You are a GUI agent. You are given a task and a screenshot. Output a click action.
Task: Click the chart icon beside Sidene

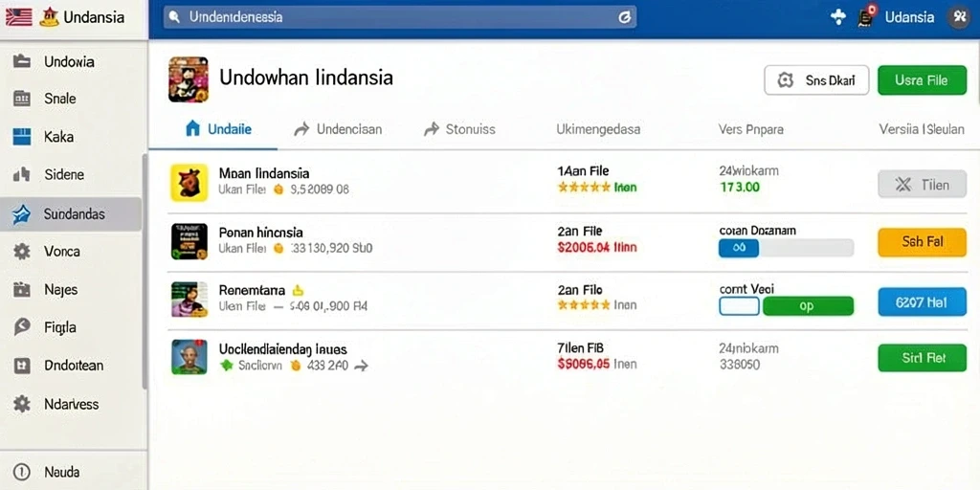point(22,174)
